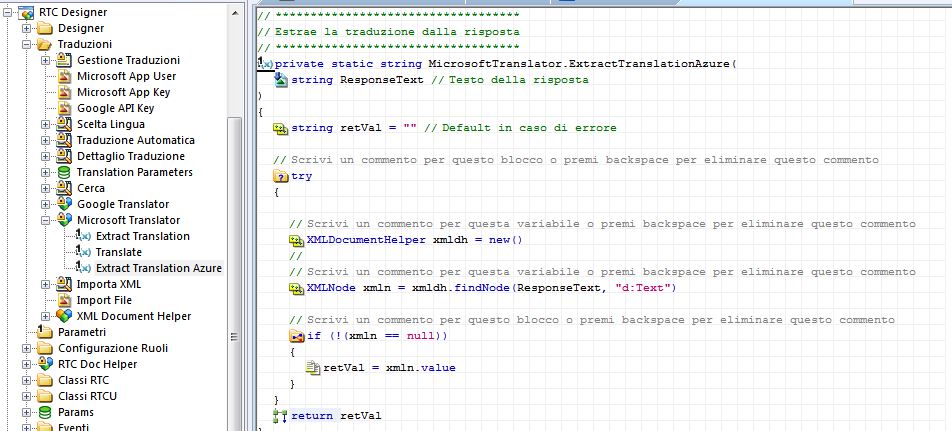This screenshot has height=431, width=952.
Task: Click the RTC Doc Helper icon
Action: click(x=45, y=364)
